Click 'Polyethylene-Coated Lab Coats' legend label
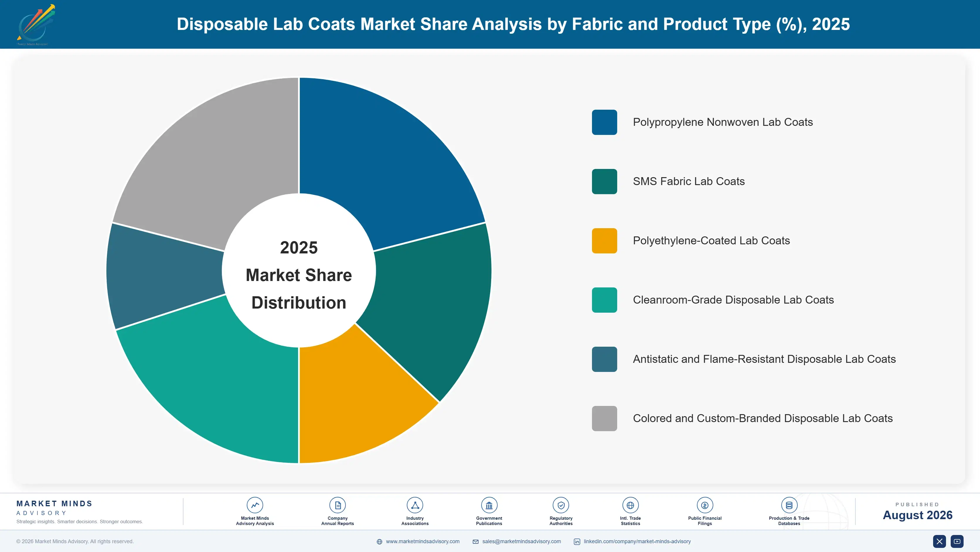980x552 pixels. pos(712,241)
